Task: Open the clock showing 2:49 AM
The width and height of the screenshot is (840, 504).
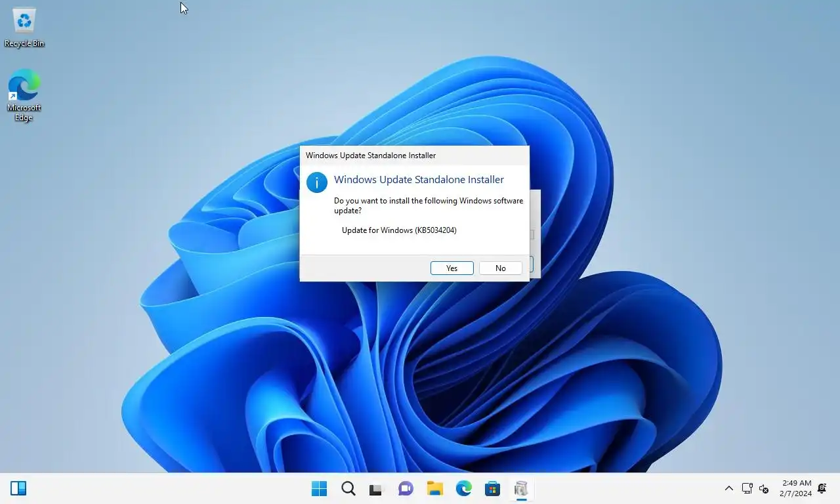Action: click(x=796, y=488)
